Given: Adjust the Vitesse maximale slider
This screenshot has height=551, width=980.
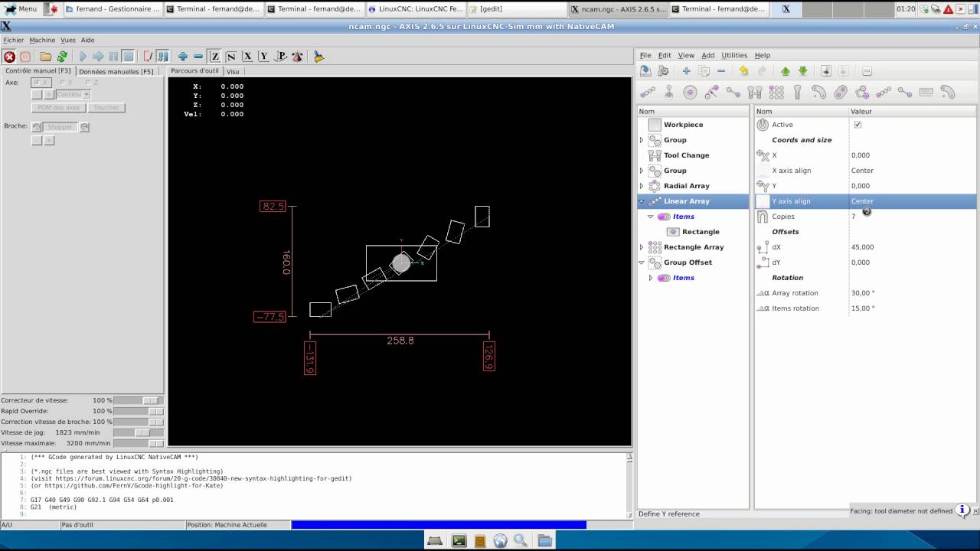Looking at the screenshot, I should (139, 443).
